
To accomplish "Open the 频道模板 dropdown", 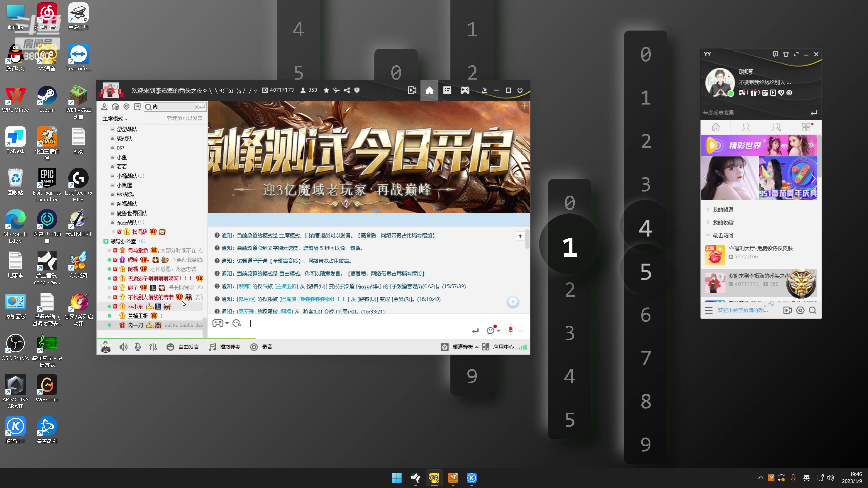I will [463, 347].
